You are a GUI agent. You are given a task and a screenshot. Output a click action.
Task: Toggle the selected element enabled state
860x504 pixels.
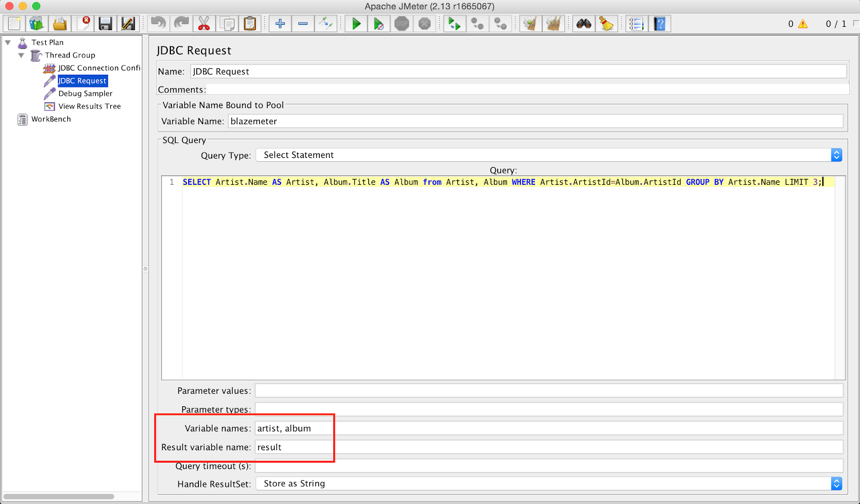pyautogui.click(x=326, y=24)
